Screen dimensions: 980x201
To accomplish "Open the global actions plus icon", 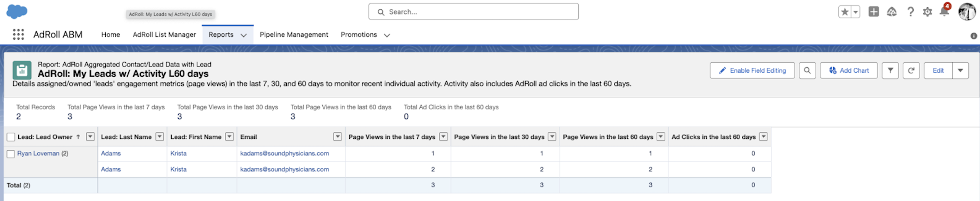I will (x=874, y=12).
